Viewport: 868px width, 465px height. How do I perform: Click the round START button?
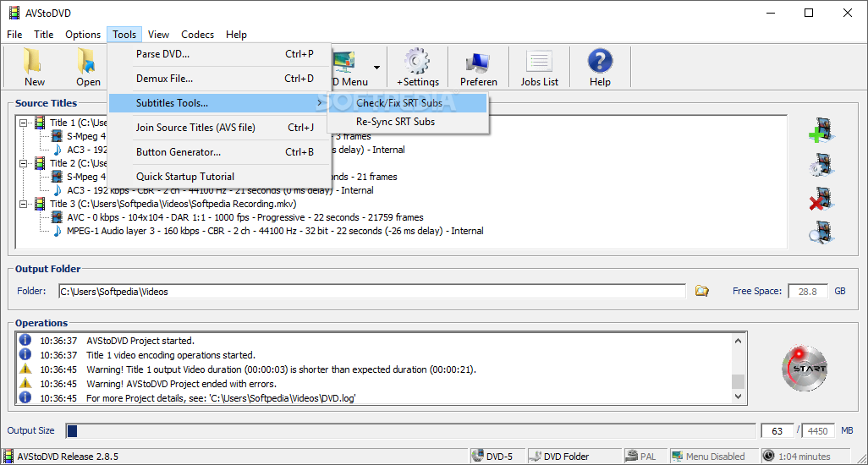pos(805,369)
